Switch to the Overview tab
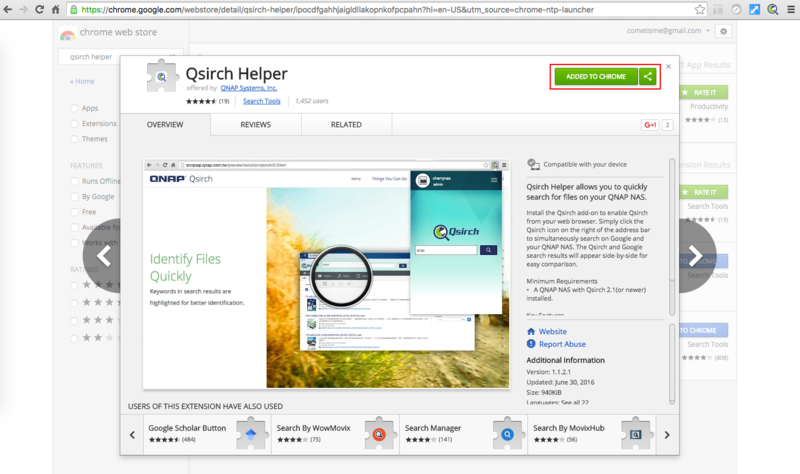The image size is (800, 474). click(165, 124)
